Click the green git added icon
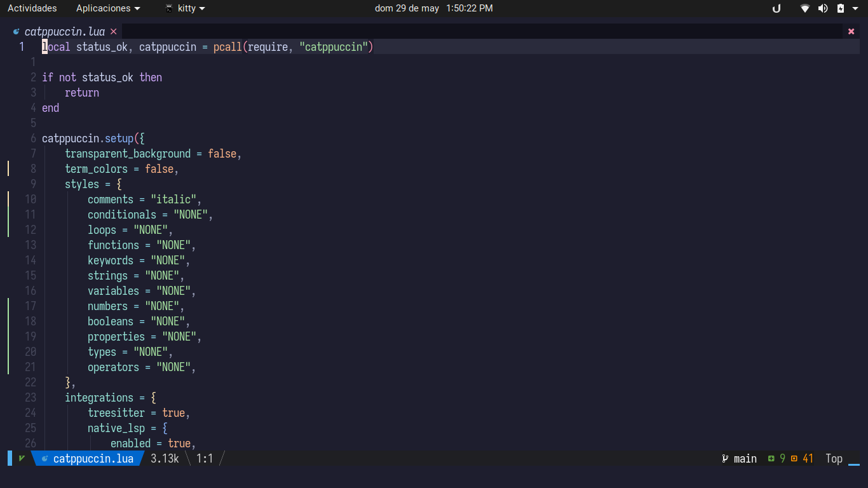The height and width of the screenshot is (488, 868). 771,458
